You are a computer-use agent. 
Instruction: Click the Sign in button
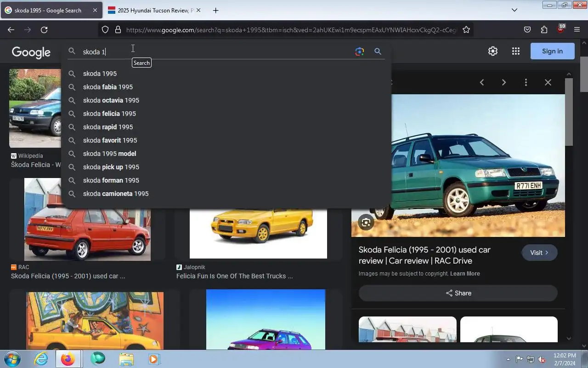(552, 51)
